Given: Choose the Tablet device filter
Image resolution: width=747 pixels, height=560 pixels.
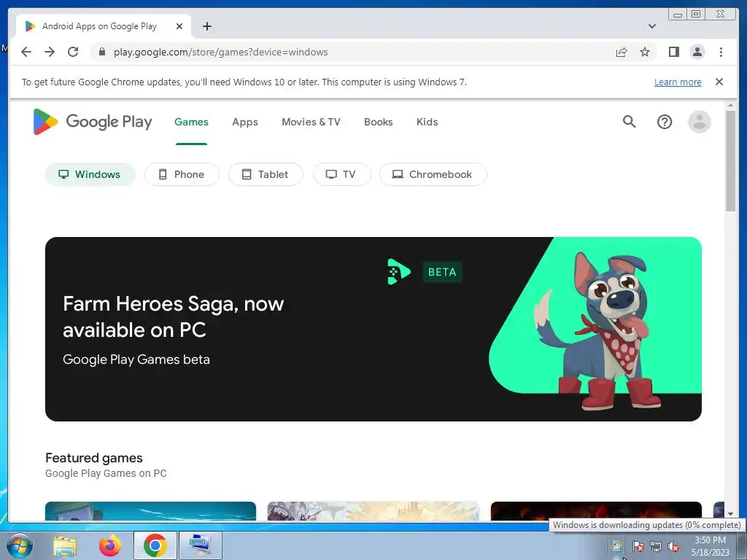Looking at the screenshot, I should [x=266, y=174].
